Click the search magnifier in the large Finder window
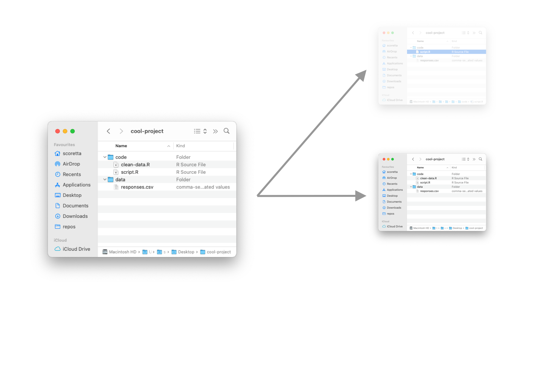Screen dimensions: 554x392 (x=226, y=131)
